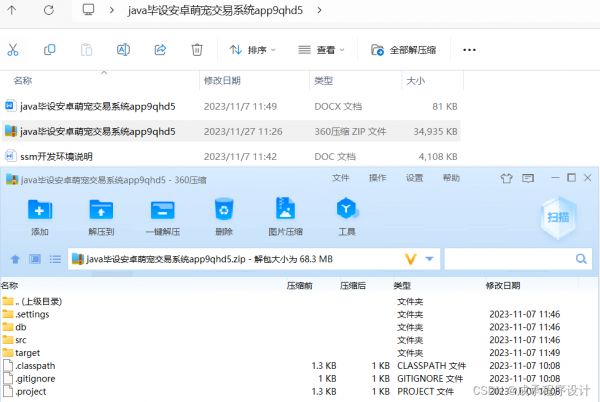Screen dimensions: 600x402
Task: Go up one folder with Explorer up arrow
Action: 12,10
